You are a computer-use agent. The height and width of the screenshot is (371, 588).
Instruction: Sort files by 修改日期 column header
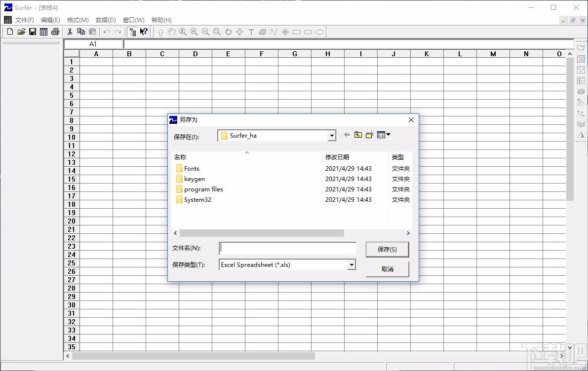355,157
